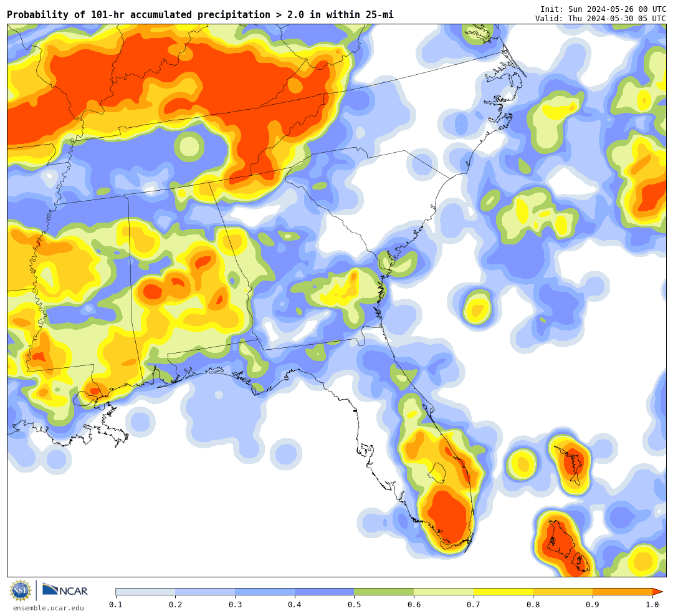
Task: Click the colorbar tick label 0.4
Action: point(294,605)
